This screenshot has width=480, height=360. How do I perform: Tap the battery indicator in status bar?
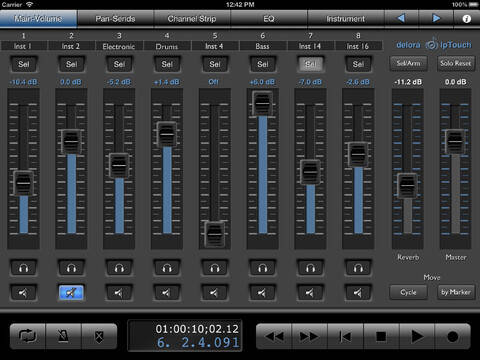pyautogui.click(x=473, y=4)
